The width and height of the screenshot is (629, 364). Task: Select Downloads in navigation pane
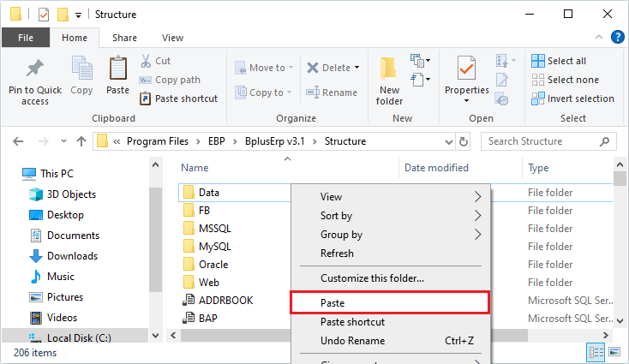tap(72, 256)
